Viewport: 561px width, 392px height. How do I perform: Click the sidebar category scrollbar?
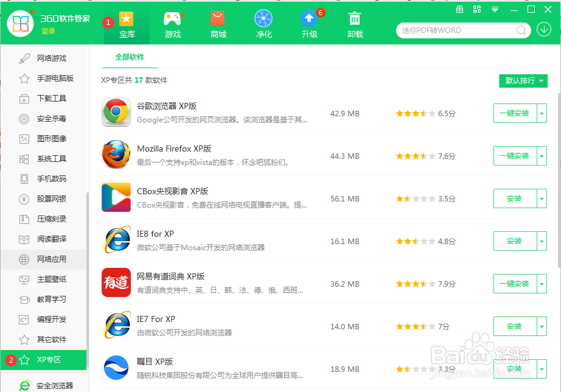click(88, 281)
